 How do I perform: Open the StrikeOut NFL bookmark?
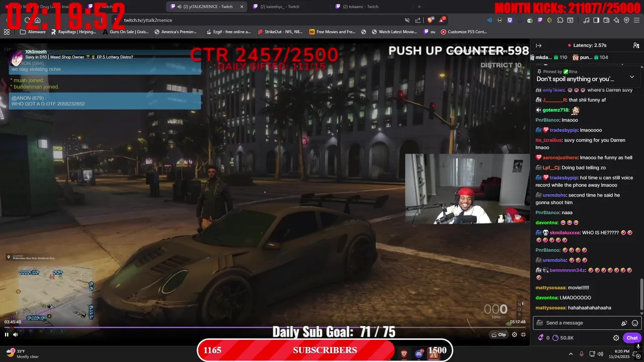coord(280,32)
